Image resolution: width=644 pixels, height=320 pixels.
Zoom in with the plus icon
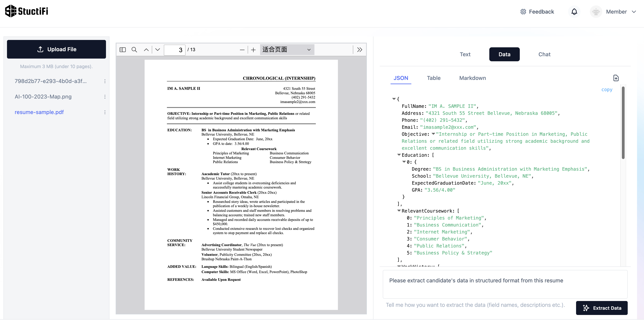[253, 50]
